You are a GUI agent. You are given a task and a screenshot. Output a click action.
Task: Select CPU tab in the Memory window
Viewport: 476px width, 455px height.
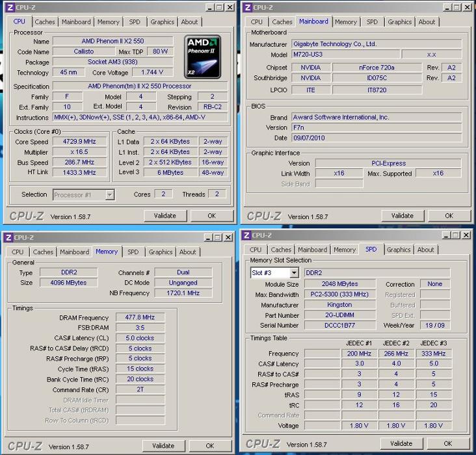(18, 252)
